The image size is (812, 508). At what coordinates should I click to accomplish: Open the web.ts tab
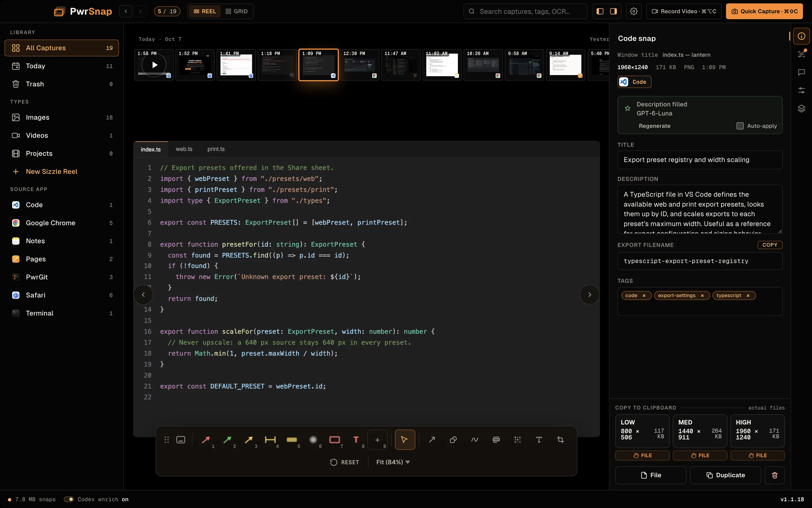(x=184, y=149)
